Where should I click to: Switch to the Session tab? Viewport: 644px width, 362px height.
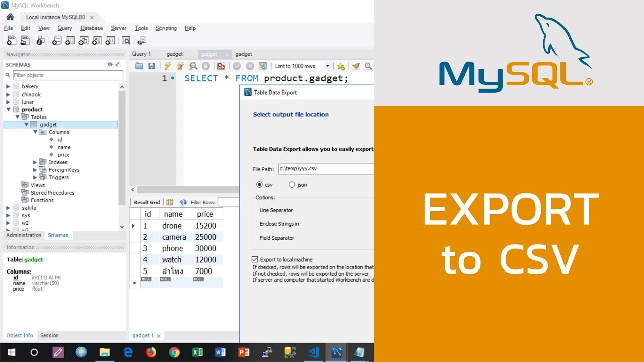click(x=49, y=335)
